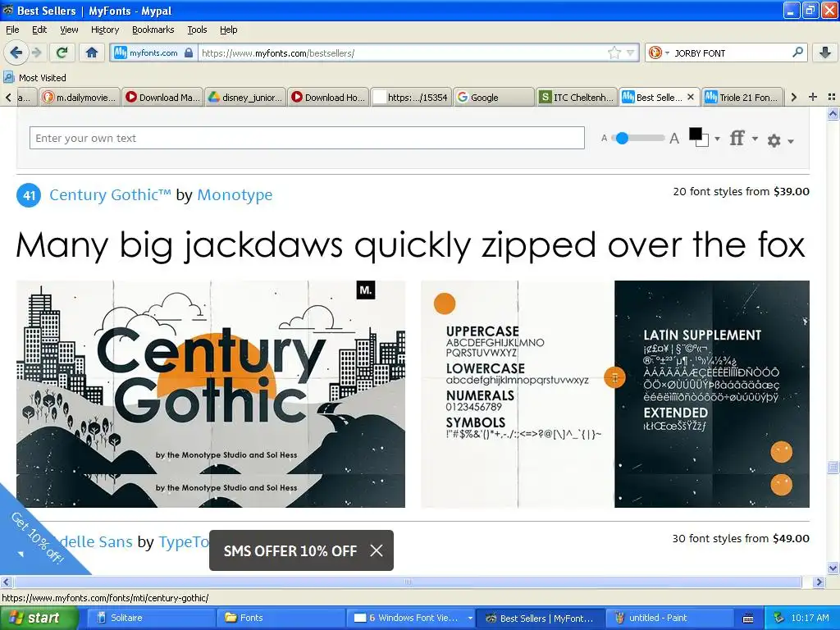
Task: Switch to Solitaire in the taskbar
Action: pos(150,618)
